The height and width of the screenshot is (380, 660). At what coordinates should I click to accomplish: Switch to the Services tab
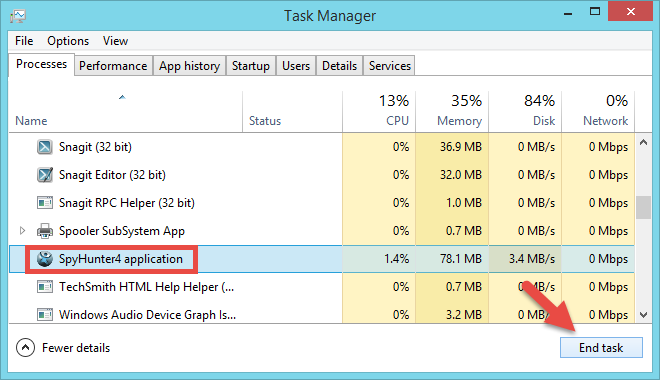point(390,66)
